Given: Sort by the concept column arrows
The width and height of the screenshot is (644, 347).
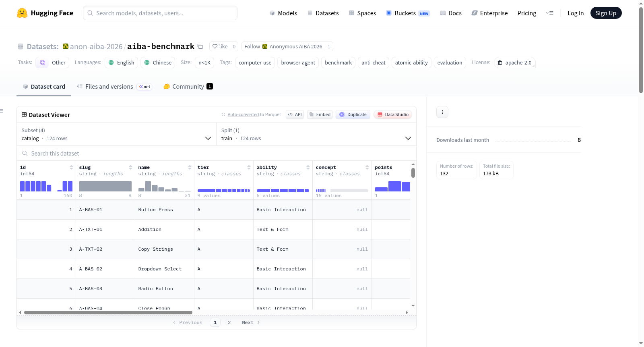Looking at the screenshot, I should 367,167.
